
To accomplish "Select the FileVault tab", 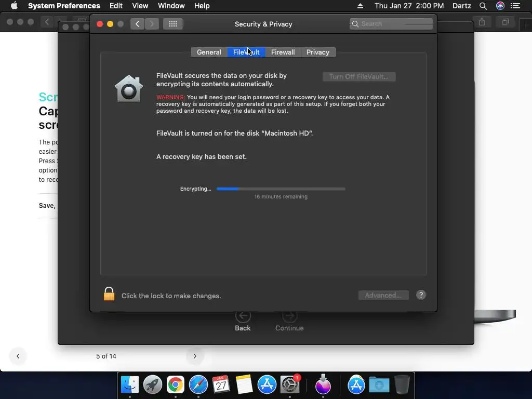I will (246, 52).
